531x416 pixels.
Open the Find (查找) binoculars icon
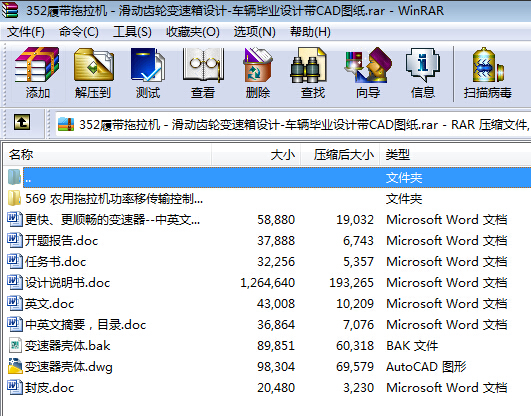point(309,65)
